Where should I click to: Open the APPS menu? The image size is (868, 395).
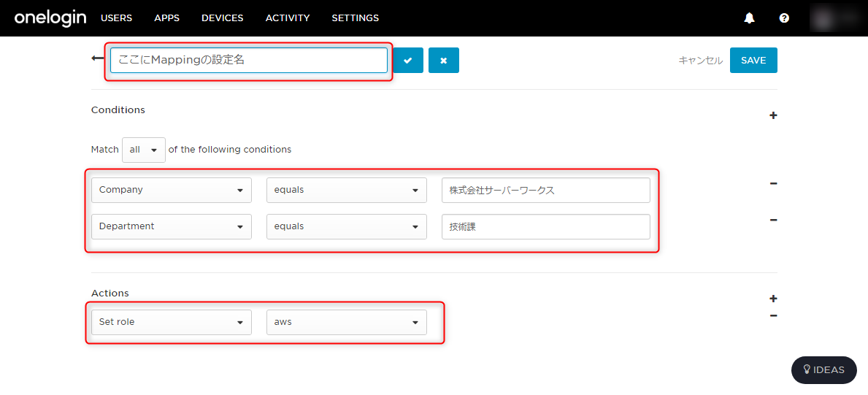pyautogui.click(x=166, y=18)
